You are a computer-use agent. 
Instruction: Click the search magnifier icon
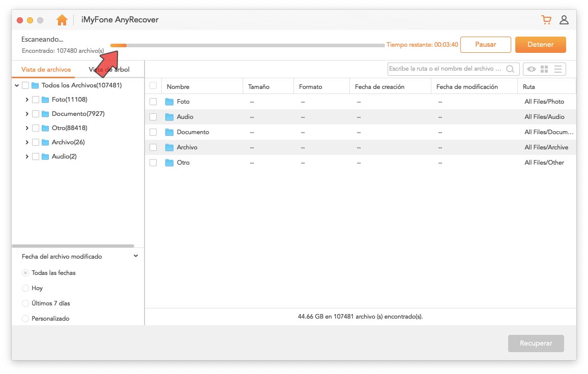(x=510, y=69)
